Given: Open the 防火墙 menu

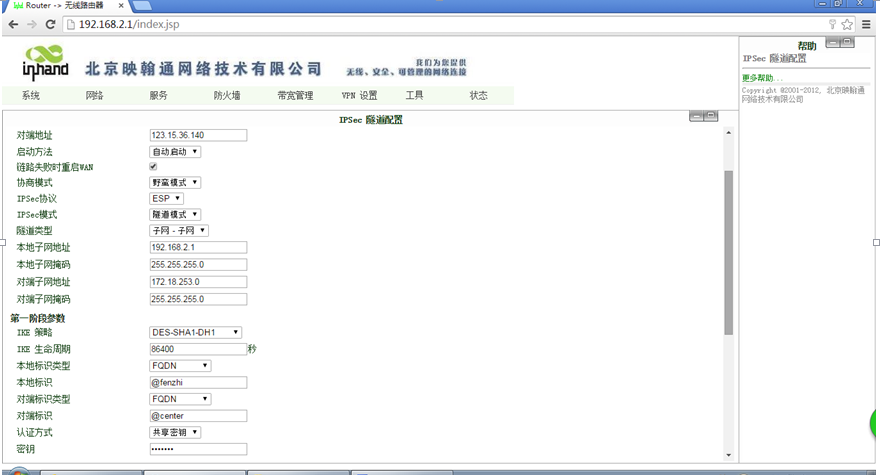Looking at the screenshot, I should [227, 96].
